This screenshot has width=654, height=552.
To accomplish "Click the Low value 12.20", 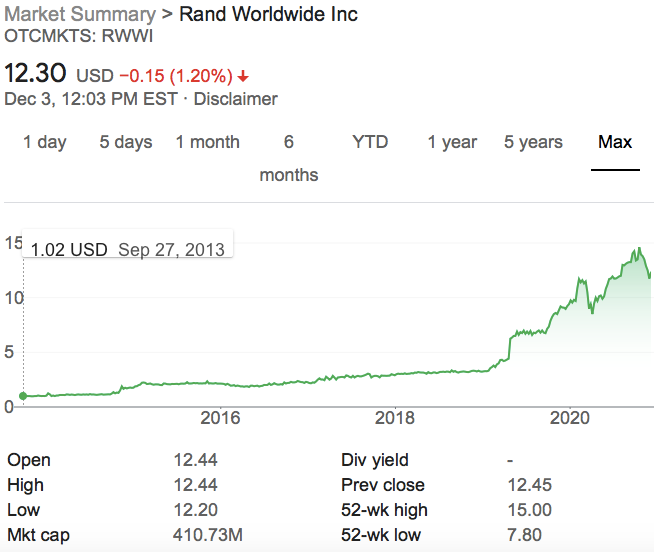I will pos(195,510).
